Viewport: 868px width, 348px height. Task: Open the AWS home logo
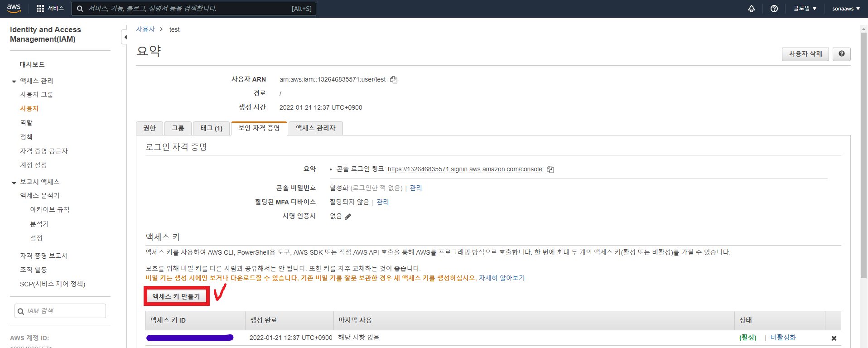(14, 8)
